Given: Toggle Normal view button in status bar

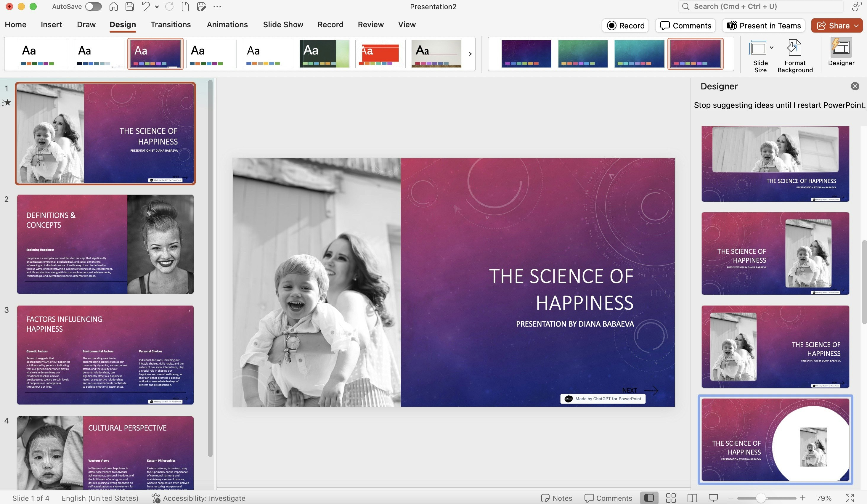Looking at the screenshot, I should [649, 498].
